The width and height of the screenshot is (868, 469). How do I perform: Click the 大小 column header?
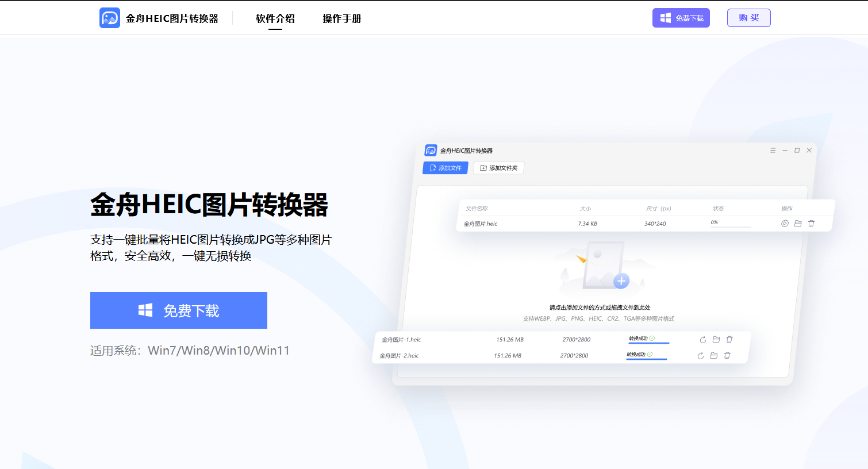pos(585,209)
